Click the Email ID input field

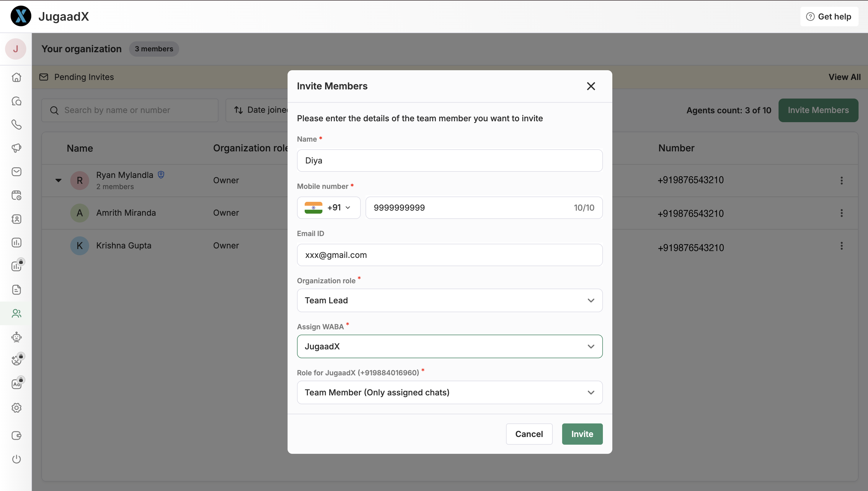(449, 255)
